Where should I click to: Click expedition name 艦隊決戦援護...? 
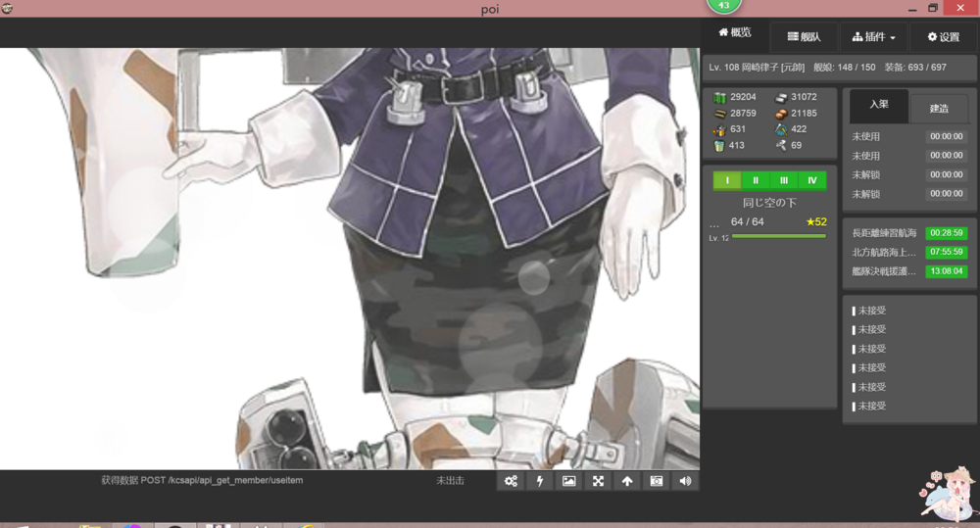884,271
